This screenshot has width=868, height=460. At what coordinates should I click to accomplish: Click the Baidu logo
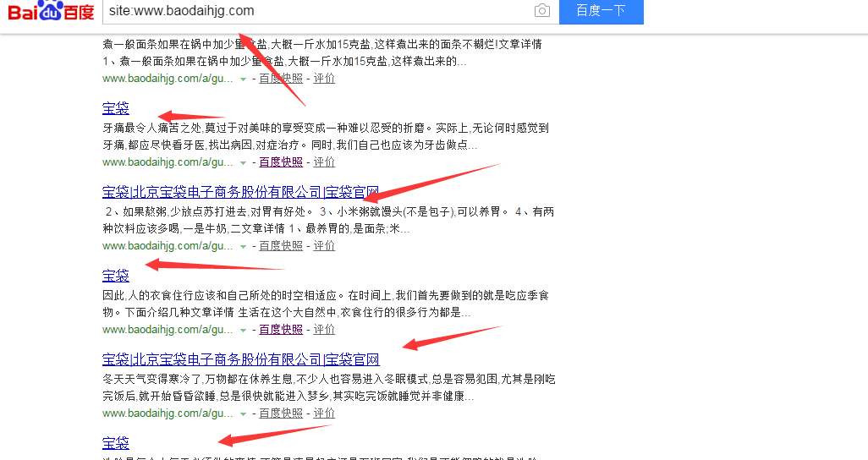pos(51,10)
